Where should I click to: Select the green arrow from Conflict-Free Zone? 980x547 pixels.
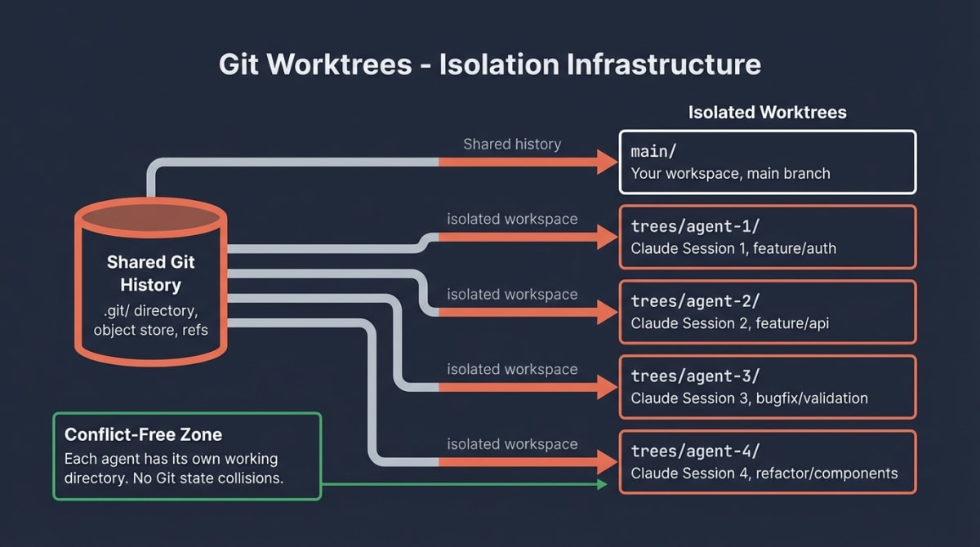465,485
